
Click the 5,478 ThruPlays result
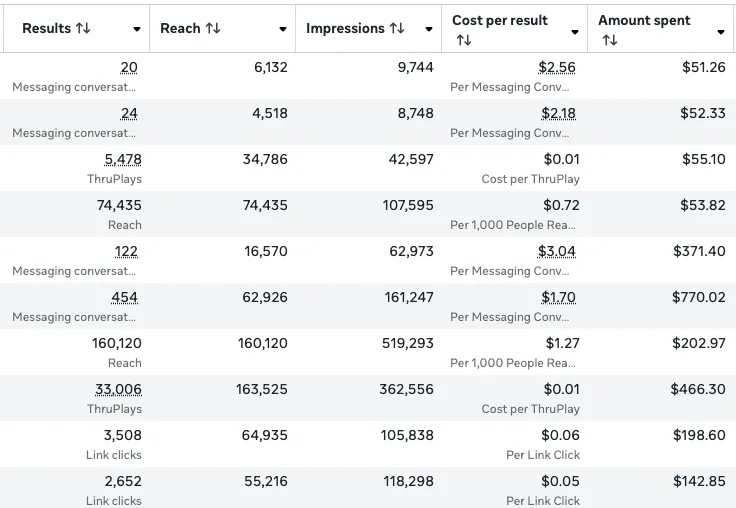tap(123, 160)
